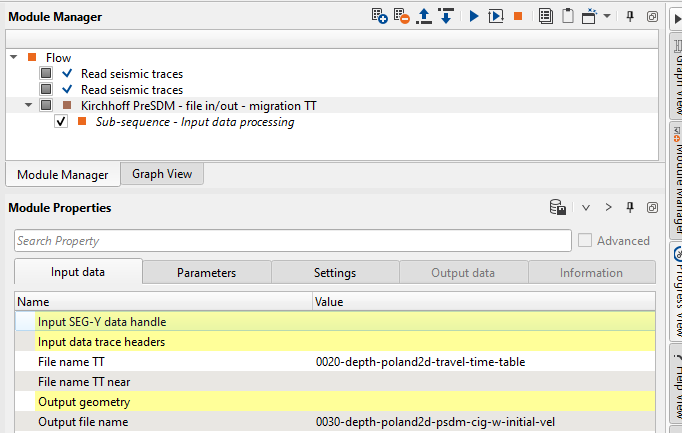Click the add module icon
Screen dimensions: 682x433
point(379,16)
